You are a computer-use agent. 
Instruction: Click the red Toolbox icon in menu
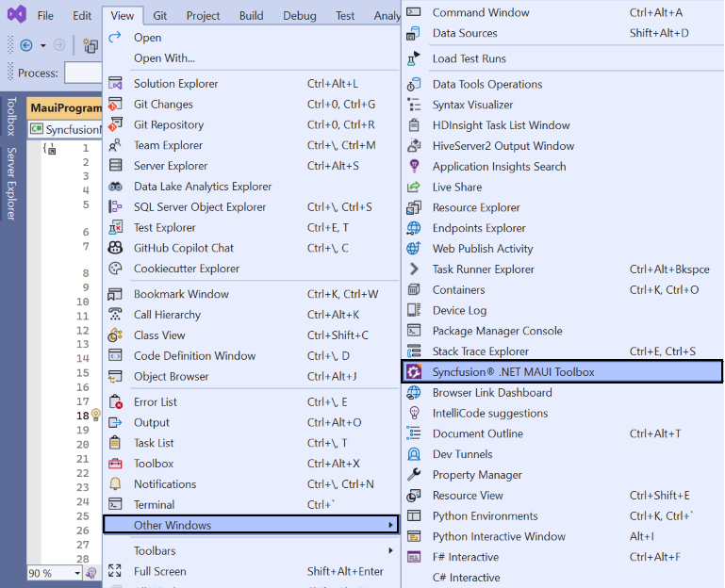point(115,464)
